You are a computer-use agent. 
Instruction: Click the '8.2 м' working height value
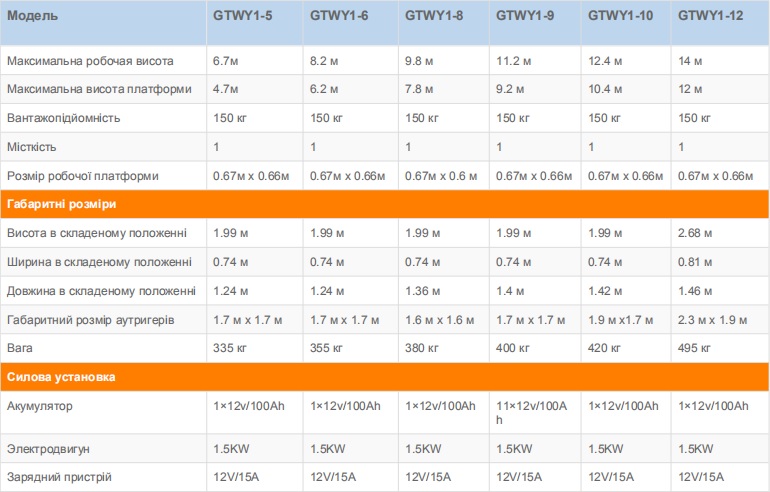(x=324, y=61)
